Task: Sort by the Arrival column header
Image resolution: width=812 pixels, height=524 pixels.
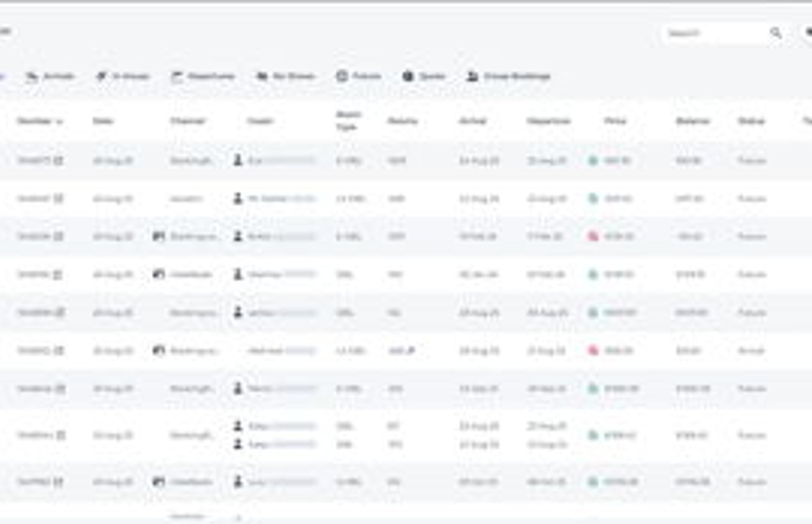Action: click(472, 121)
